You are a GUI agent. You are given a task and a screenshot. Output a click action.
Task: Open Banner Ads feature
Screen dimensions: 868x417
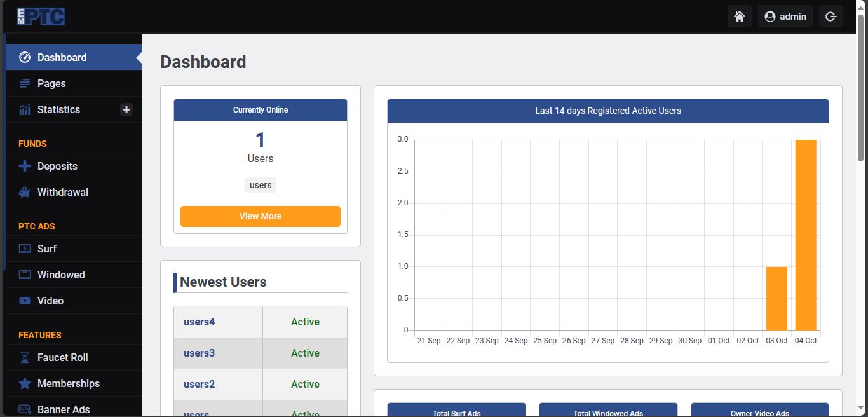[x=74, y=408]
